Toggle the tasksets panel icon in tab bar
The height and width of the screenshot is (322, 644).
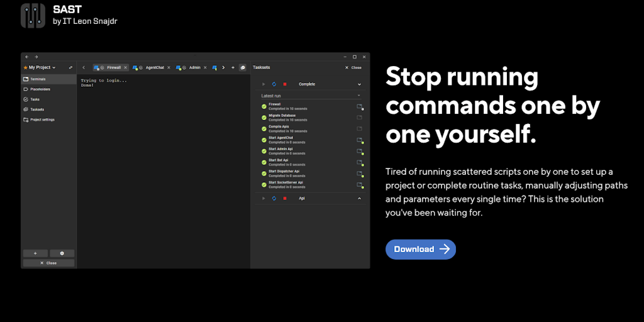point(243,67)
